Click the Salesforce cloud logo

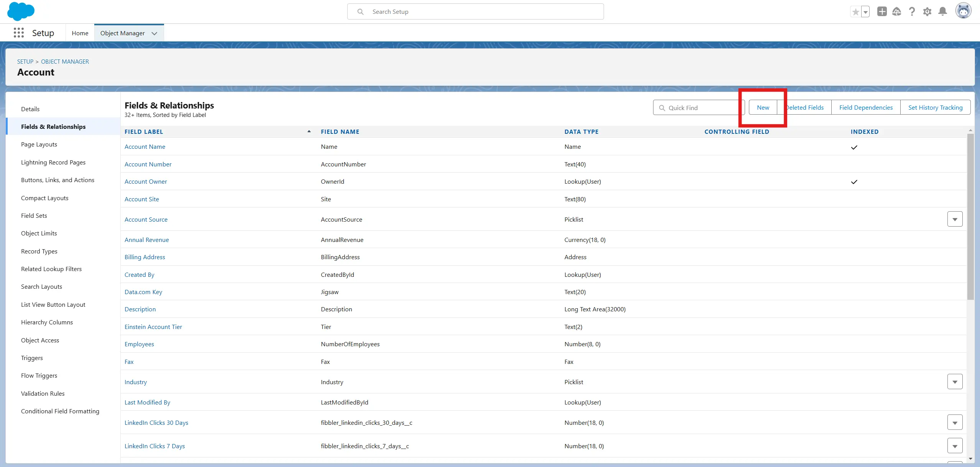tap(21, 11)
